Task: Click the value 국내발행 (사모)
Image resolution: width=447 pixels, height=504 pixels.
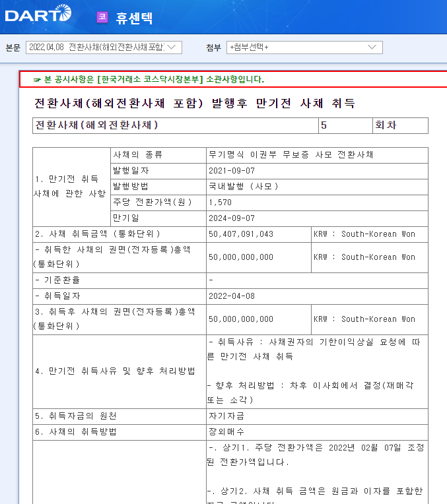Action: click(x=243, y=187)
